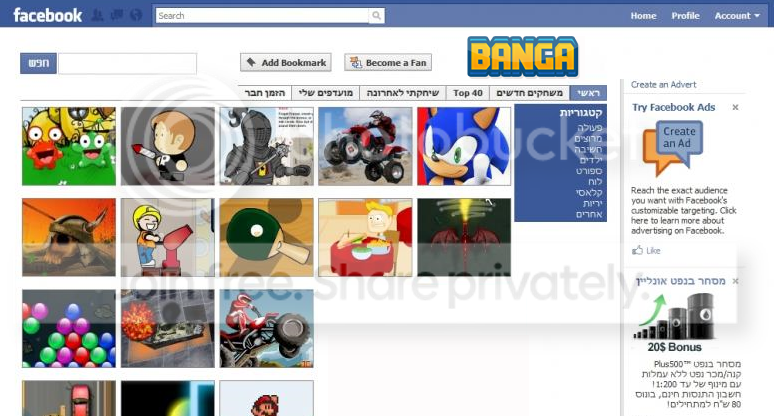
Task: Focus the Facebook Search field
Action: point(262,16)
